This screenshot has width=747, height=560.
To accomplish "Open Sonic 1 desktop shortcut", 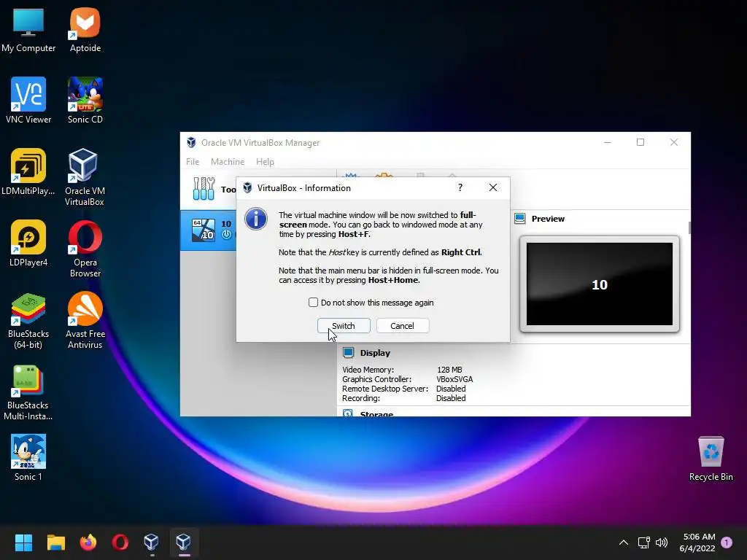I will (28, 458).
